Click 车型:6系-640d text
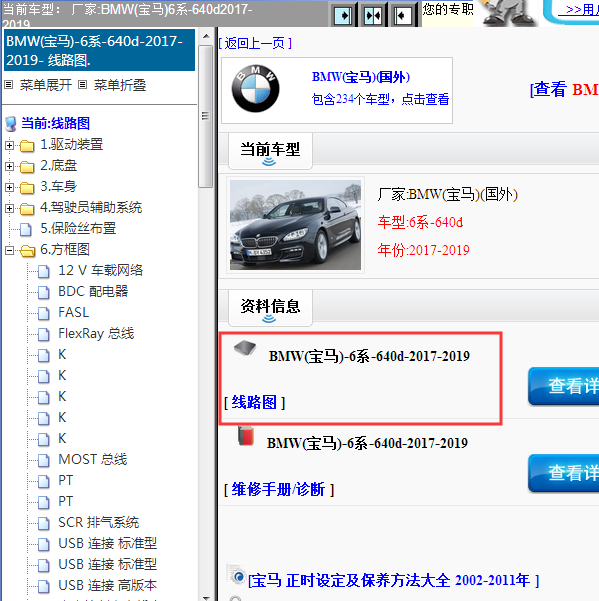This screenshot has height=601, width=599. click(x=420, y=222)
